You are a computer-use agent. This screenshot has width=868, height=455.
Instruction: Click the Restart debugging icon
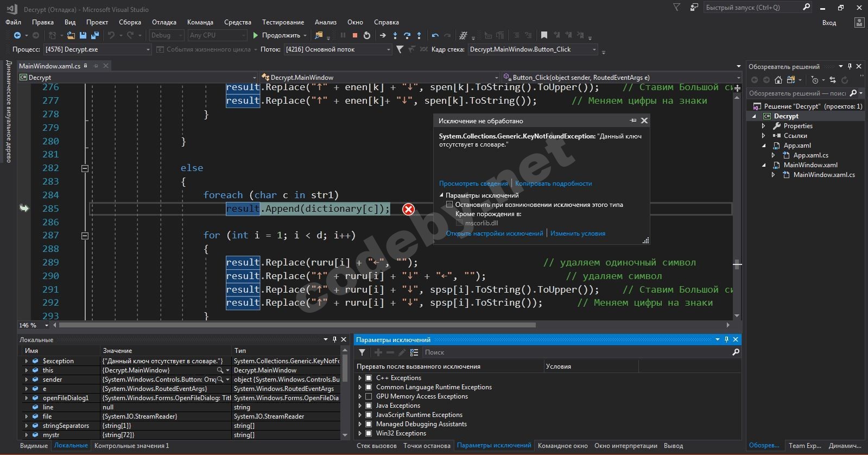pos(367,35)
